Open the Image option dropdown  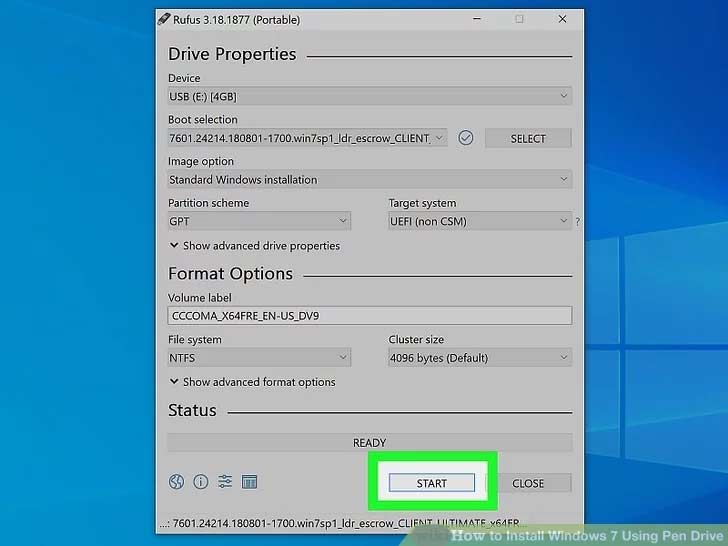[x=370, y=180]
